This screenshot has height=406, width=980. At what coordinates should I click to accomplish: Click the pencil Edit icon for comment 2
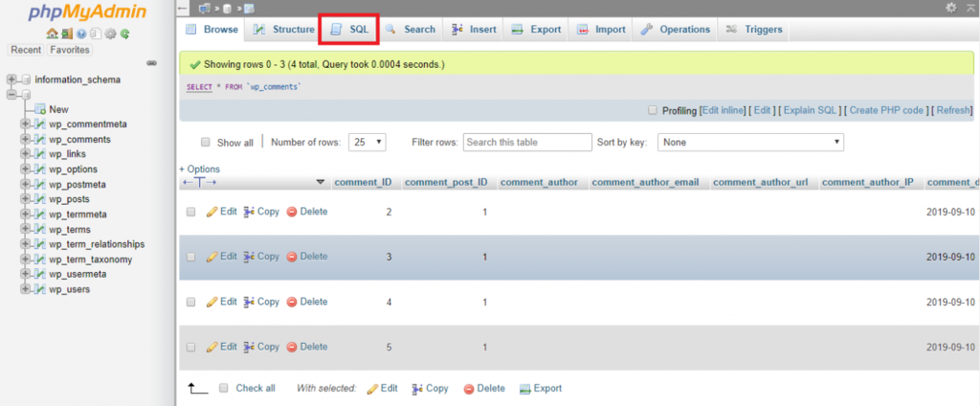212,212
